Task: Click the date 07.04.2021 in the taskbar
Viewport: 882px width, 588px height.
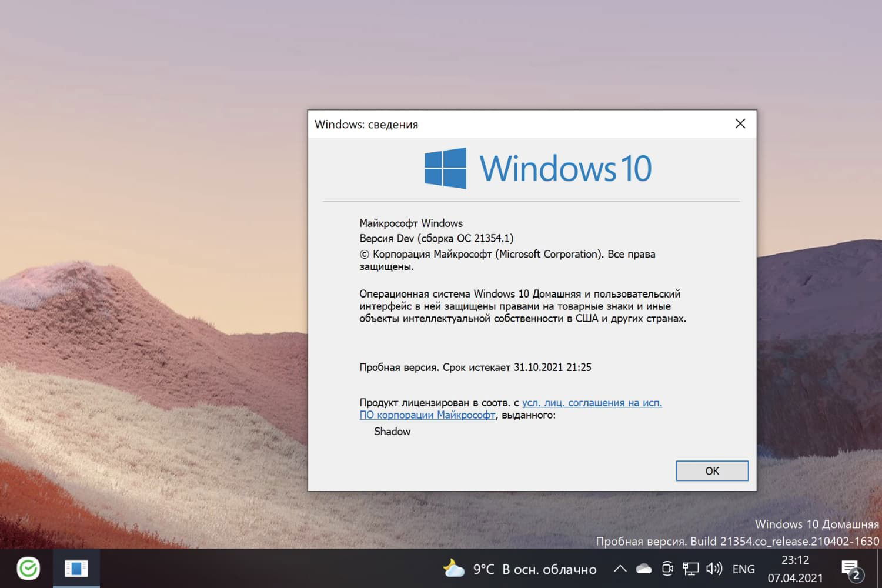Action: [x=795, y=577]
